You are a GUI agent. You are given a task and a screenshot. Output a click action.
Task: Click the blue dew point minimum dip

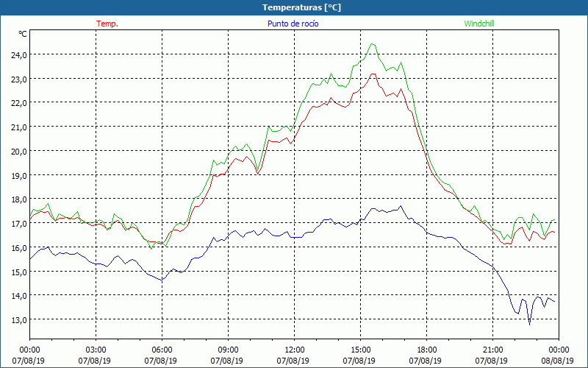coord(529,324)
